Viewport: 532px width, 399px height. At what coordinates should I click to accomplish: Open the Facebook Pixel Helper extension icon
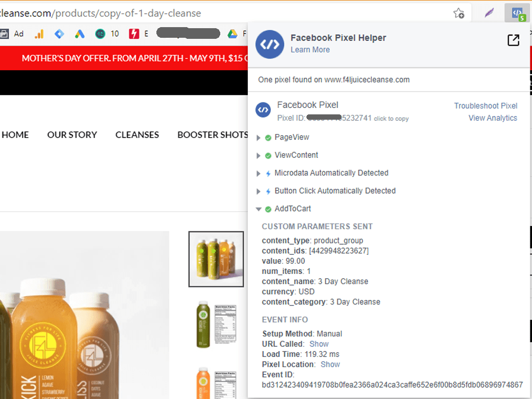coord(517,13)
